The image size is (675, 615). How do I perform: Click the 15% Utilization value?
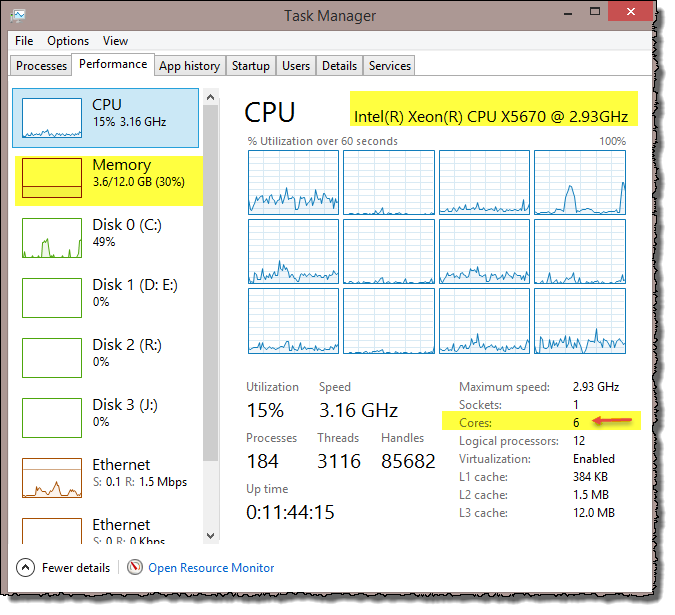(265, 410)
